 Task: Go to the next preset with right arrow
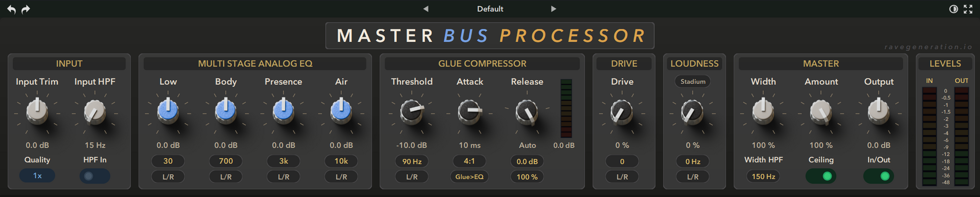(553, 9)
